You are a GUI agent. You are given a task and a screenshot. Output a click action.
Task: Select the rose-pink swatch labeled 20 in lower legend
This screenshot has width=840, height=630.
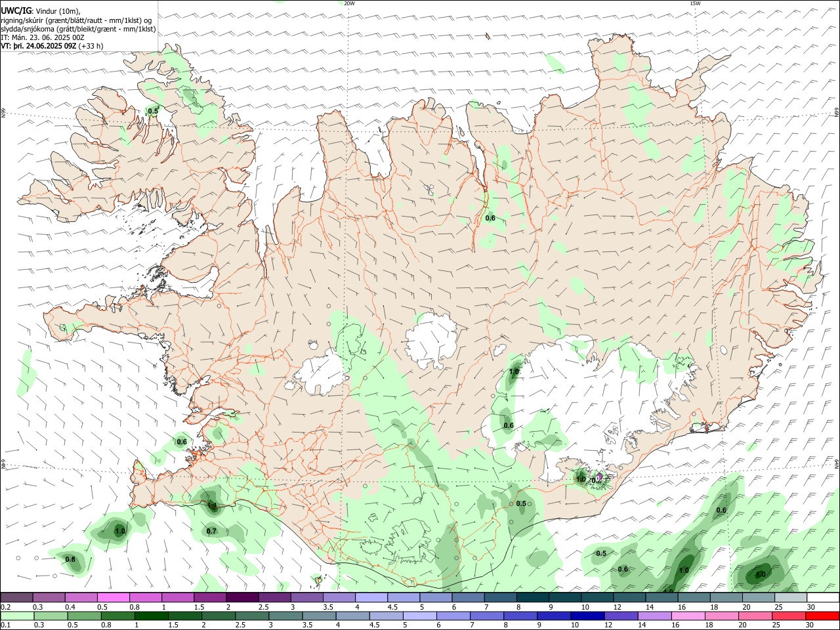(755, 616)
